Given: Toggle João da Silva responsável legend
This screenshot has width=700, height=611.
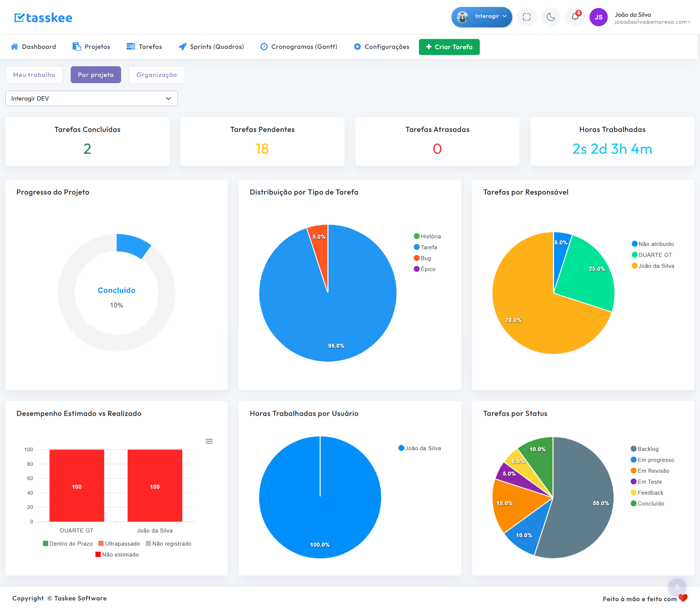Looking at the screenshot, I should tap(653, 266).
